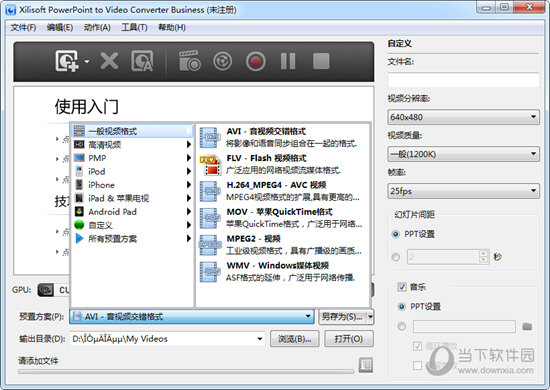Click the AVI format film icon
The width and height of the screenshot is (550, 390).
[210, 138]
